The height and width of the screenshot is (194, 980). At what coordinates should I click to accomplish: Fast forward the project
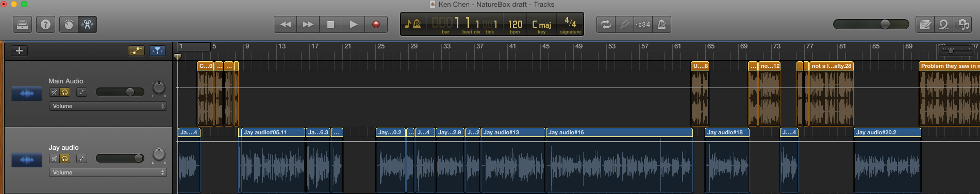[x=308, y=24]
